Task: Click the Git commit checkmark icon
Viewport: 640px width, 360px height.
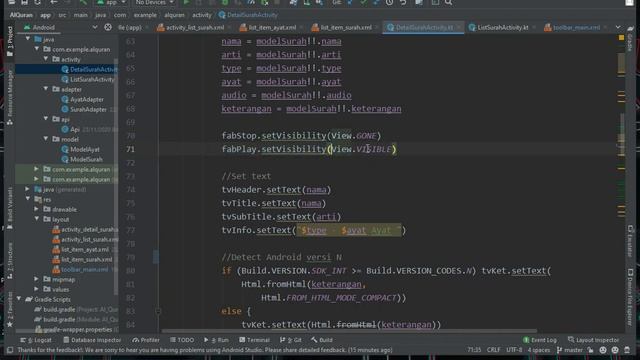Action: click(363, 2)
